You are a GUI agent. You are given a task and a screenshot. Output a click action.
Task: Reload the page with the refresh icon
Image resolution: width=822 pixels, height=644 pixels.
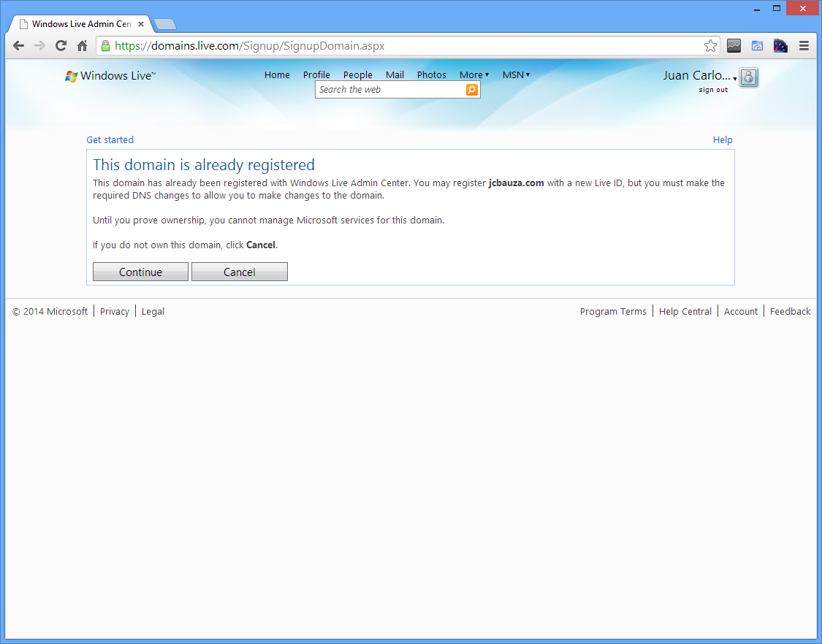(61, 46)
